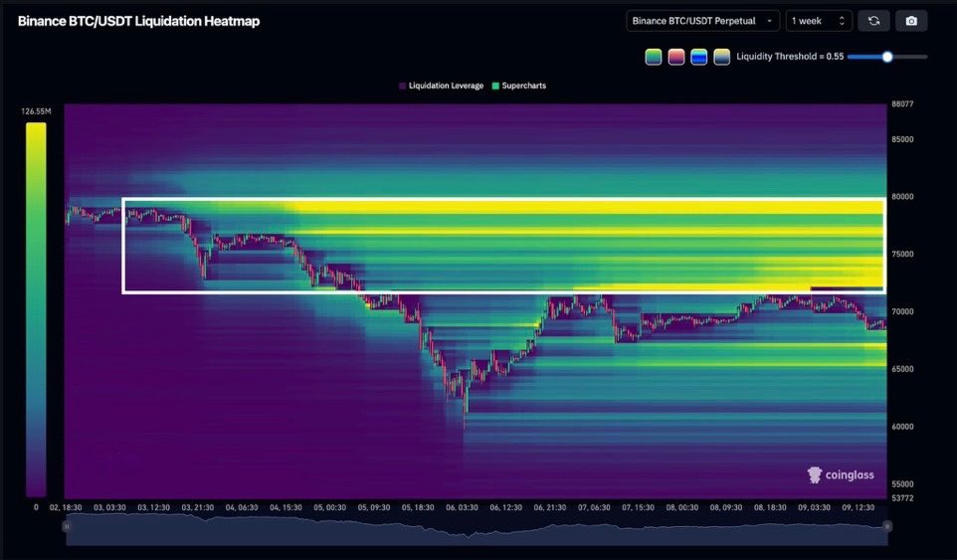
Task: Click the 08, 09:30 time axis label
Action: (726, 507)
